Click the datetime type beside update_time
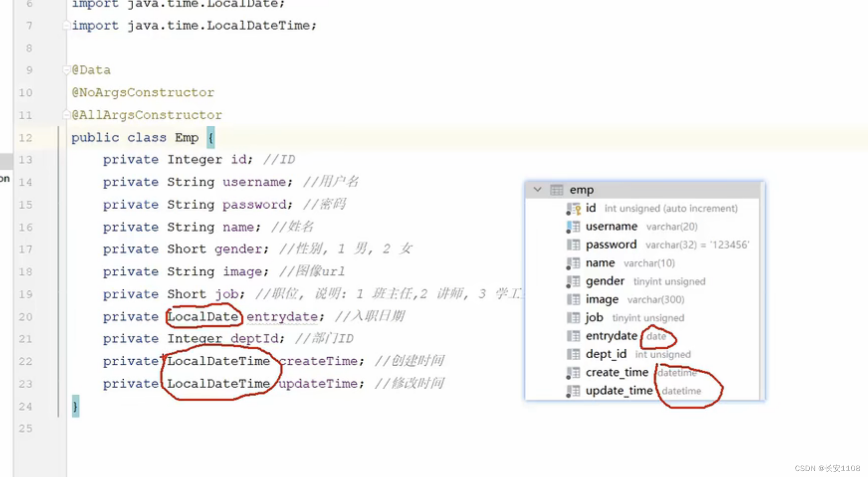The height and width of the screenshot is (477, 868). [x=681, y=391]
